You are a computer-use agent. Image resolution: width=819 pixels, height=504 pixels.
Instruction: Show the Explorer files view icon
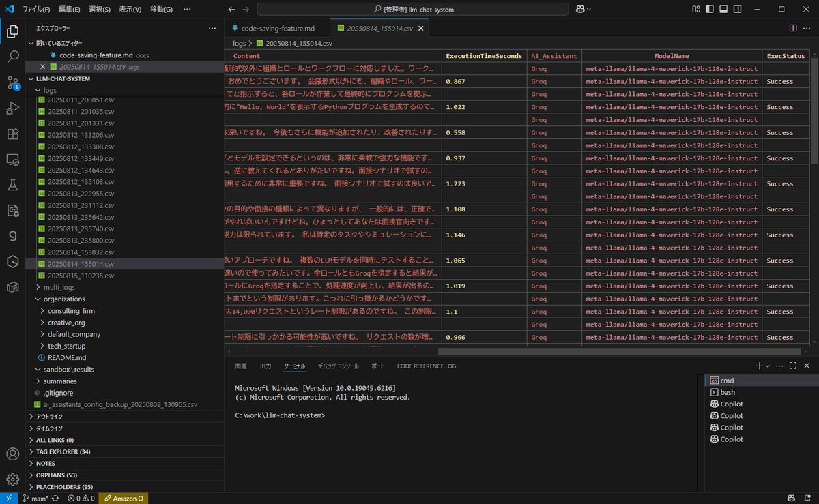click(12, 31)
